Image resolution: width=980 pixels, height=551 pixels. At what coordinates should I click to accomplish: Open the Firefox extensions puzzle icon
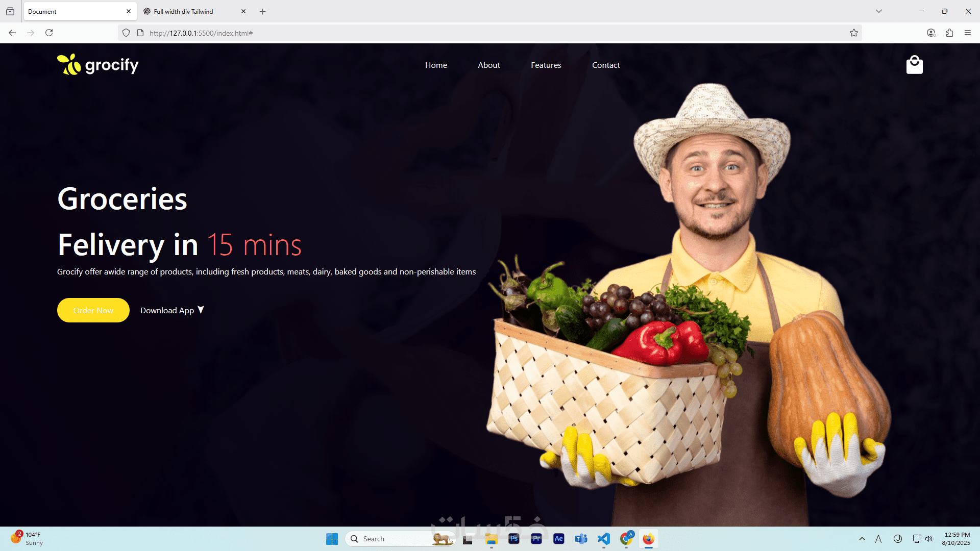[949, 33]
